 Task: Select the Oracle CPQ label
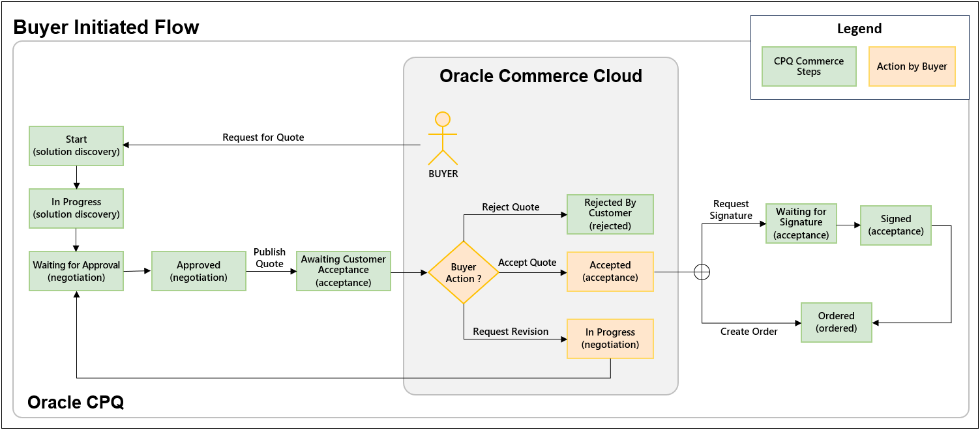coord(76,402)
